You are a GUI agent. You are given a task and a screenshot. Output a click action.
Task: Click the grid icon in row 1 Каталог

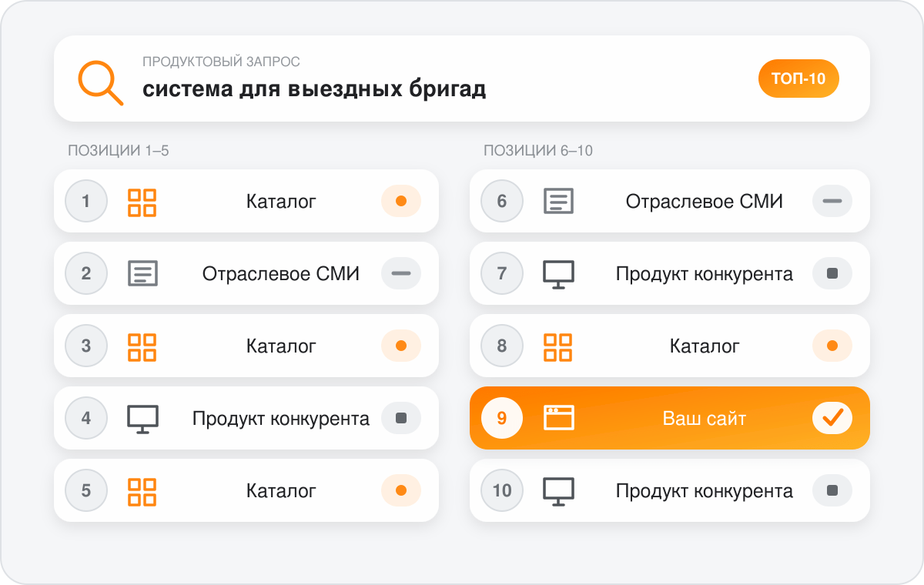(142, 202)
